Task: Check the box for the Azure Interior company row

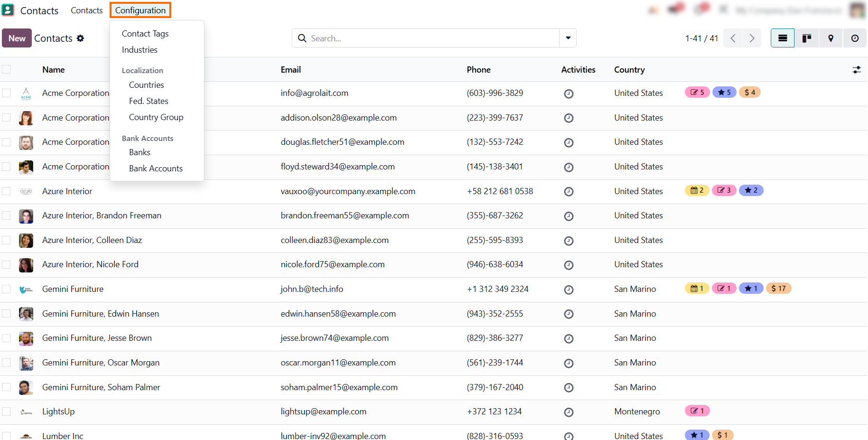Action: 6,191
